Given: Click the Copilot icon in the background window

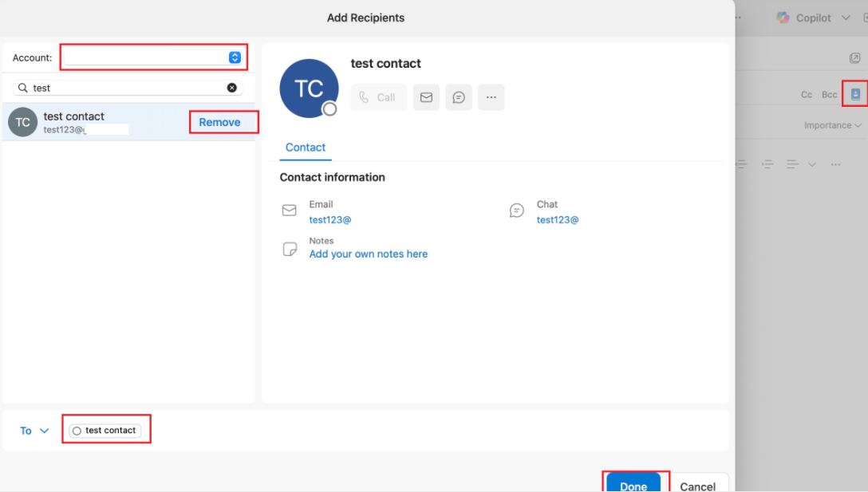Looking at the screenshot, I should pyautogui.click(x=782, y=18).
